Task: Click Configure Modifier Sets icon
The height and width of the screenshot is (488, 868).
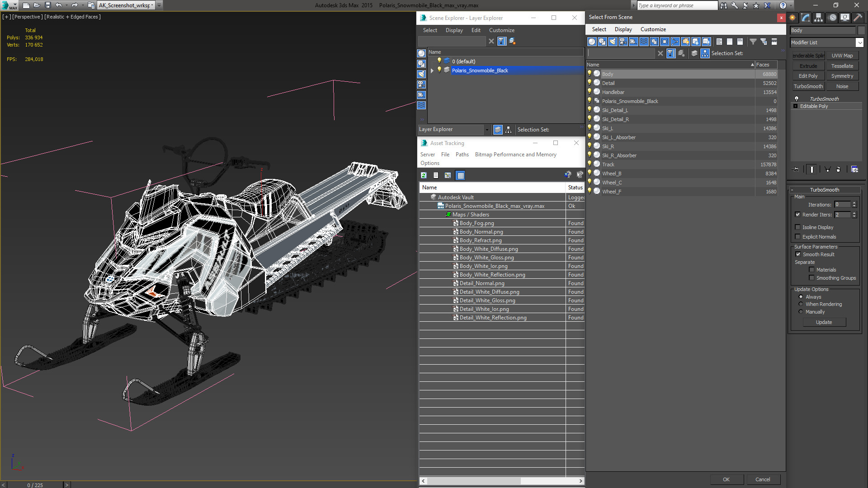Action: 854,169
